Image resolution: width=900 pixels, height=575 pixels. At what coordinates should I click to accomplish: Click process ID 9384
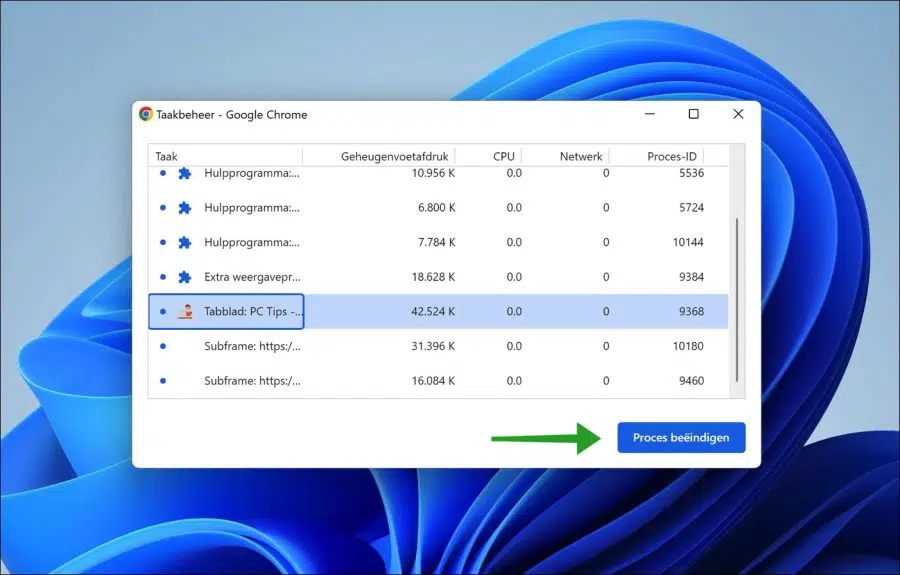click(691, 277)
